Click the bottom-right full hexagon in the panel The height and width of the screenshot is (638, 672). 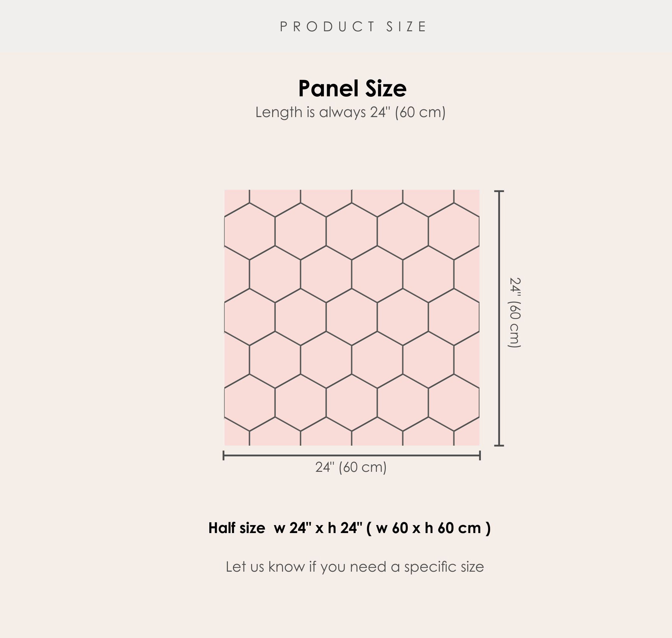(453, 403)
